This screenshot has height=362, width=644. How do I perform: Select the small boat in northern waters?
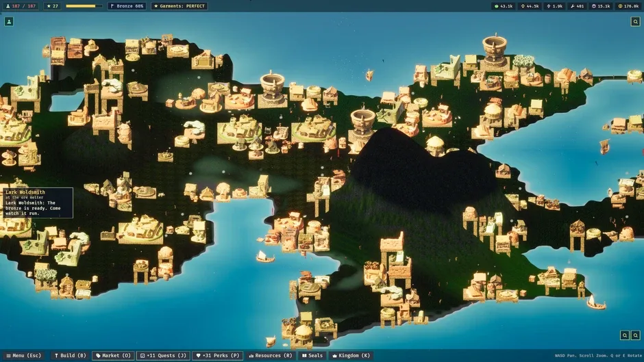369,75
